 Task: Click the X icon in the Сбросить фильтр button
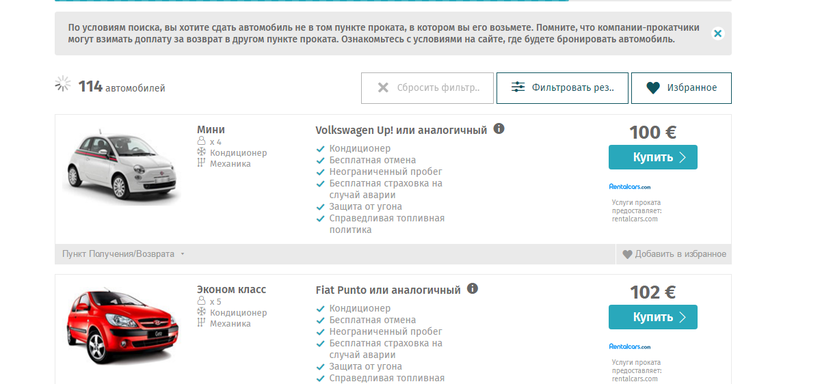(x=383, y=87)
